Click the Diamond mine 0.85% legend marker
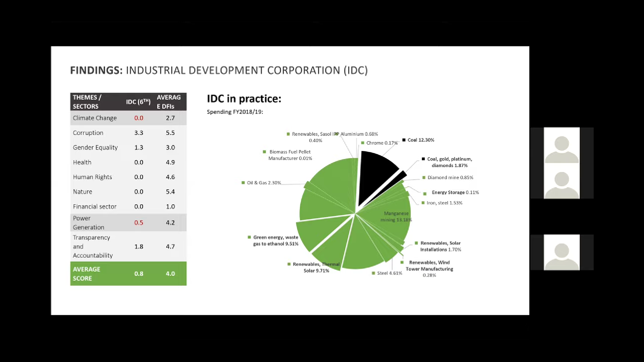Image resolution: width=644 pixels, height=362 pixels. (x=424, y=177)
